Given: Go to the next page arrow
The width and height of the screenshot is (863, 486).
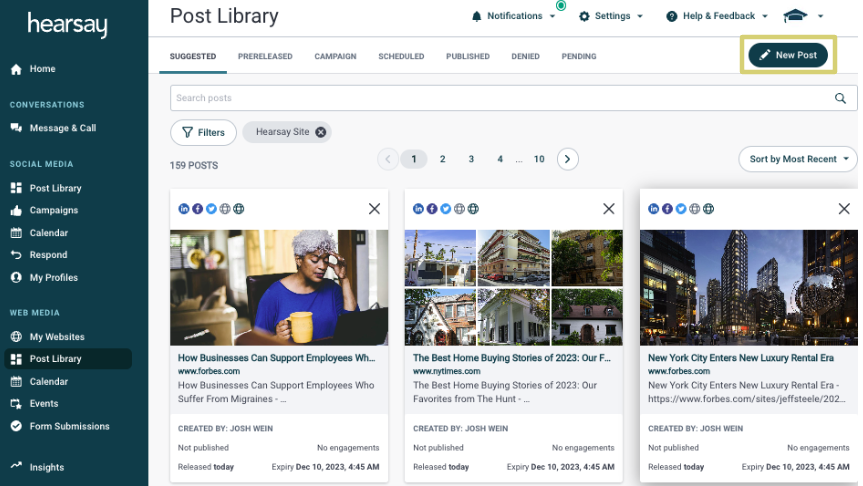Looking at the screenshot, I should tap(567, 159).
